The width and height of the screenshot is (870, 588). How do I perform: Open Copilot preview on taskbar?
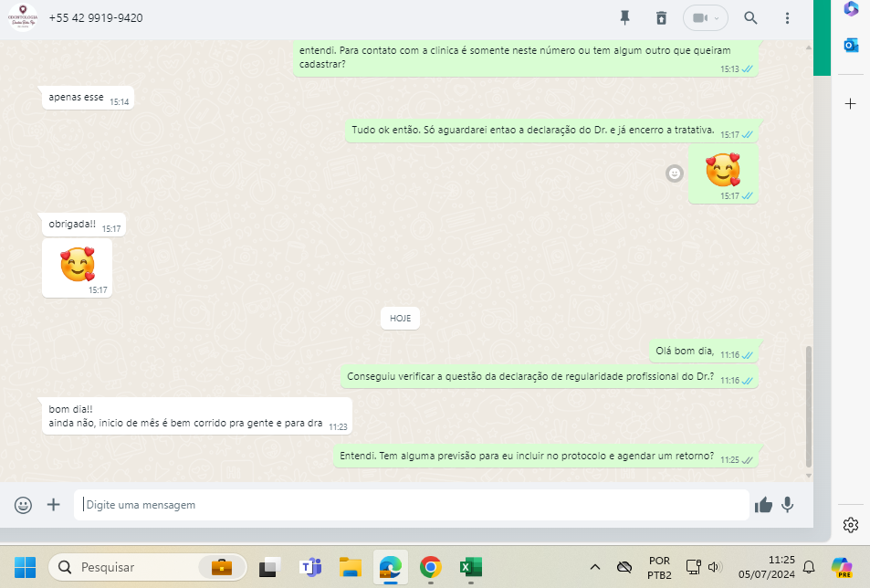(842, 567)
